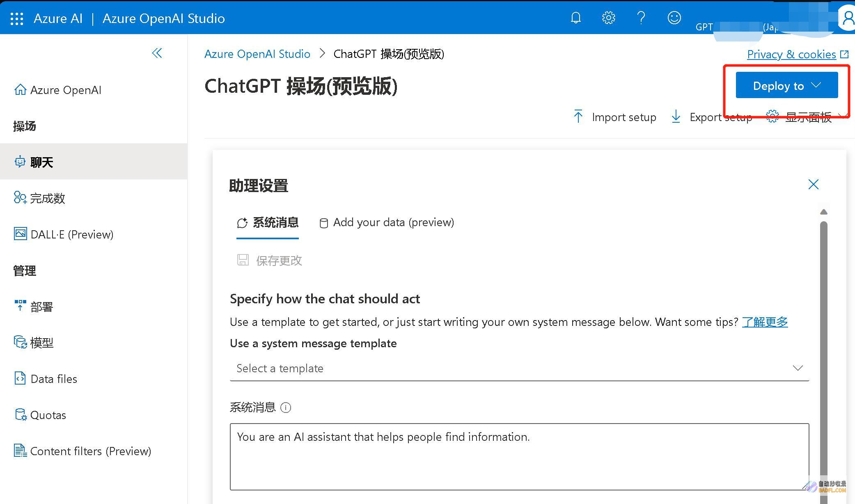Screen dimensions: 855x504
Task: Open Privacy & cookies link
Action: point(791,54)
